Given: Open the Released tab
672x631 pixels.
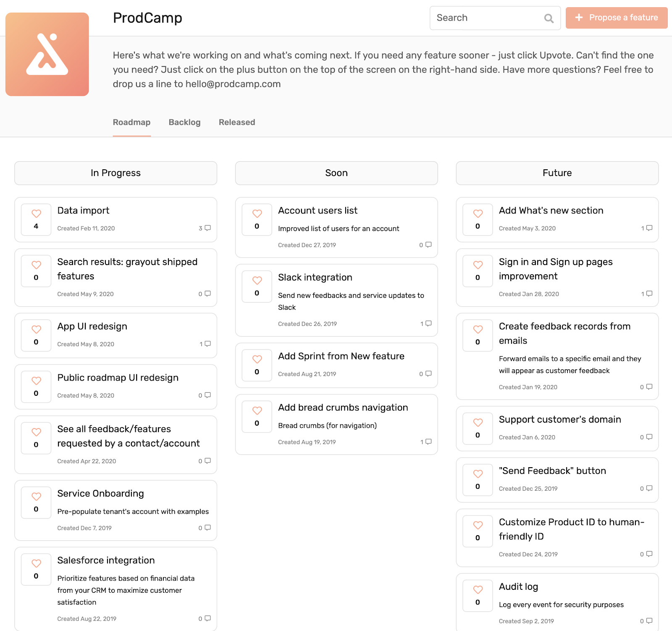Looking at the screenshot, I should pyautogui.click(x=237, y=122).
